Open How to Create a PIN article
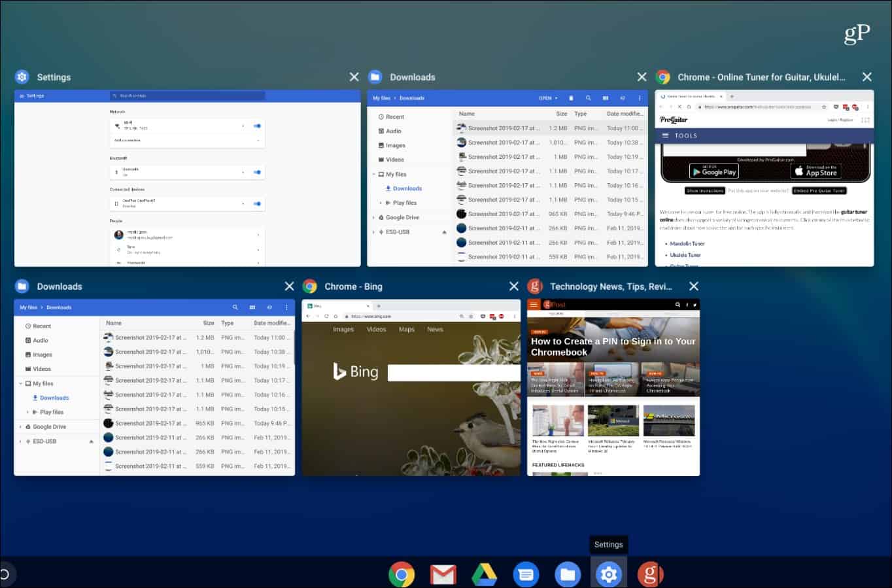Viewport: 892px width, 588px height. (x=613, y=347)
